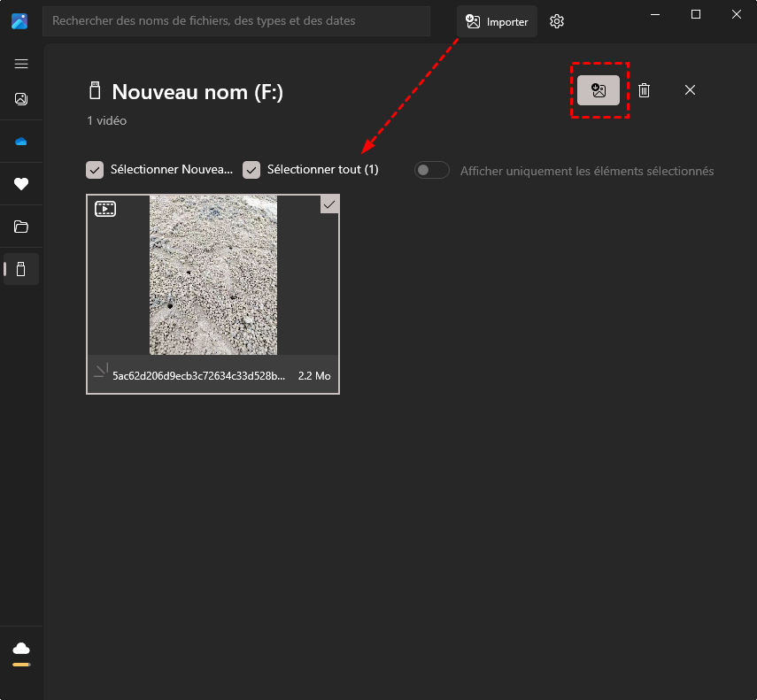Deselect the video via its corner checkmark
The width and height of the screenshot is (757, 700).
pos(329,204)
